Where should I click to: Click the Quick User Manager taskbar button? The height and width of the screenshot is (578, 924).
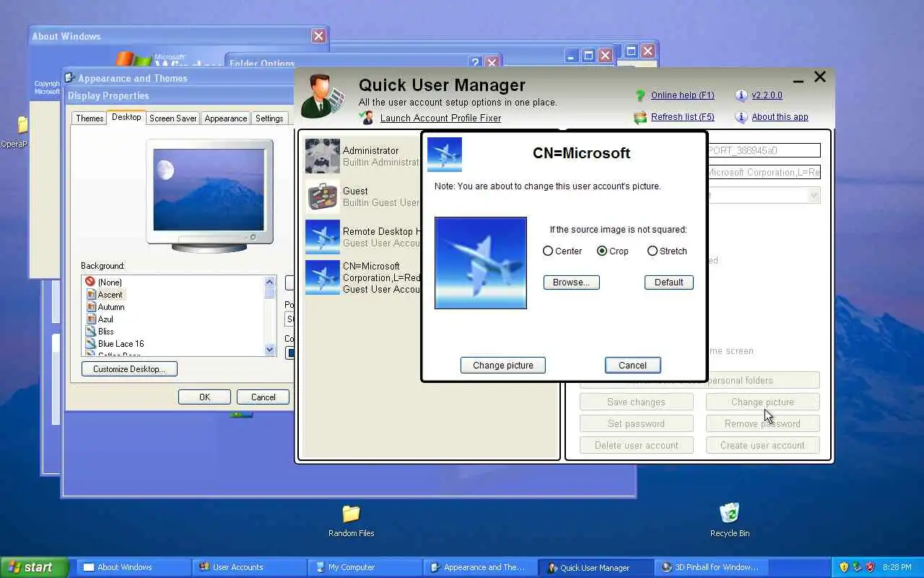click(x=595, y=567)
